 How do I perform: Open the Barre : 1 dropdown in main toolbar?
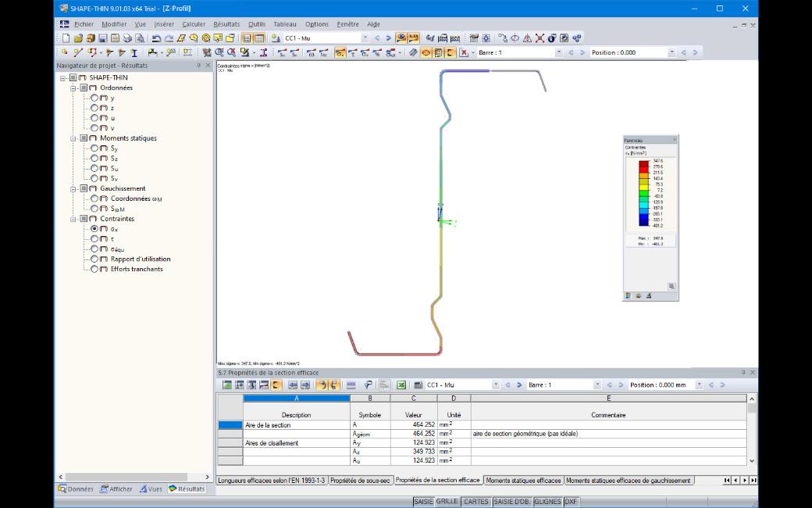pos(558,52)
